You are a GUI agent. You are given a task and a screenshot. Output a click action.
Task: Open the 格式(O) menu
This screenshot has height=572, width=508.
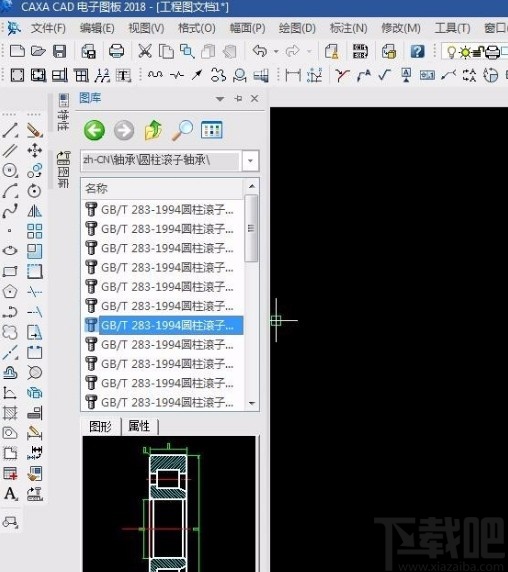(x=197, y=28)
